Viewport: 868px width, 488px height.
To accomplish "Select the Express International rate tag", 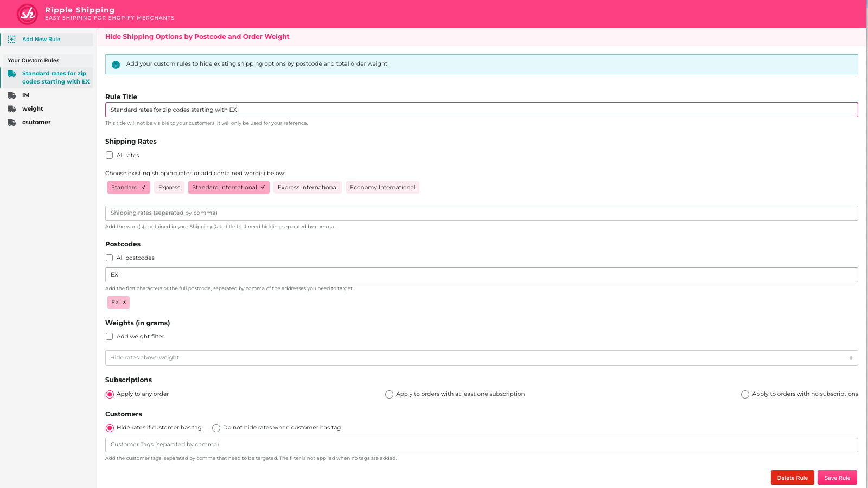I will (x=308, y=188).
